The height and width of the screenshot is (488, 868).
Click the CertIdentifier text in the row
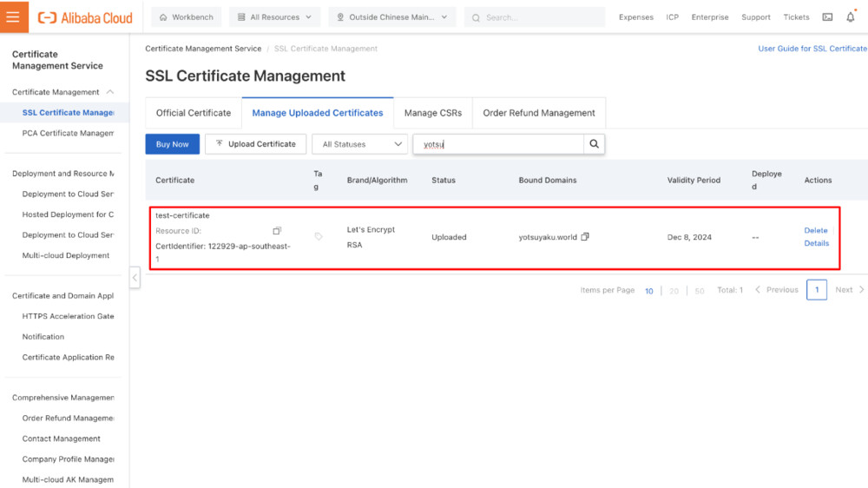pos(223,253)
